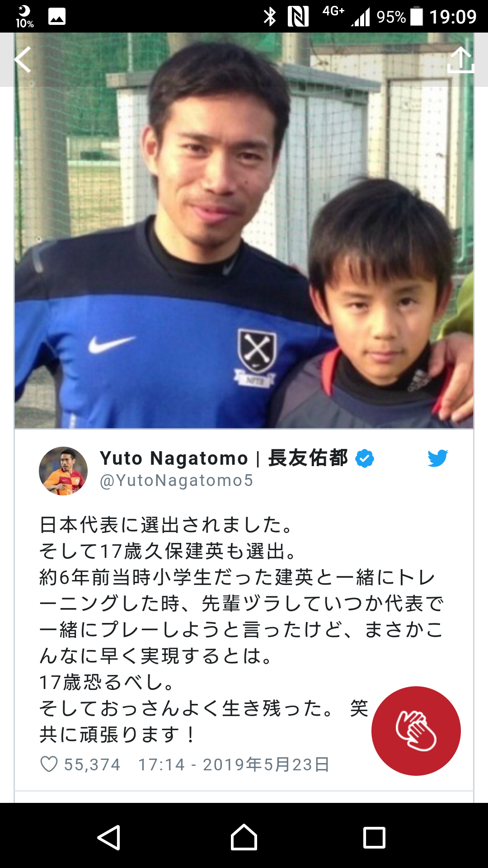
Task: Open Yuto Nagatomo display name link
Action: pyautogui.click(x=224, y=458)
